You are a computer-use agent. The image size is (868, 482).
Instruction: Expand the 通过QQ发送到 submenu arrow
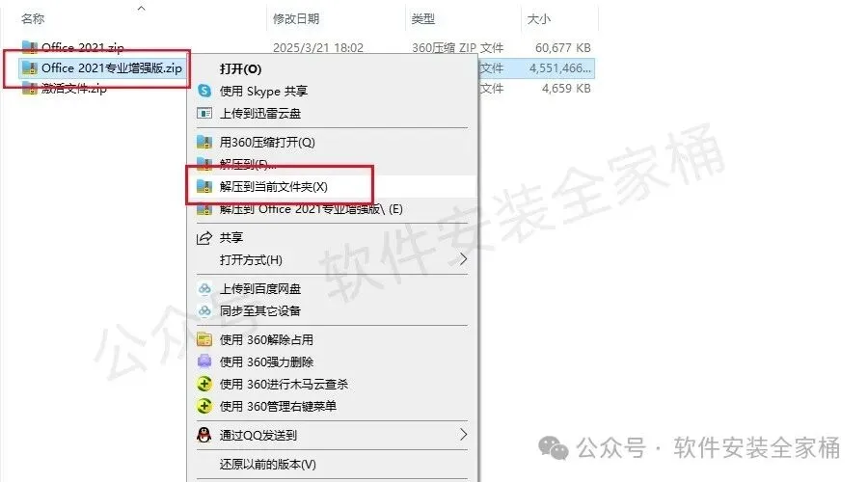463,435
